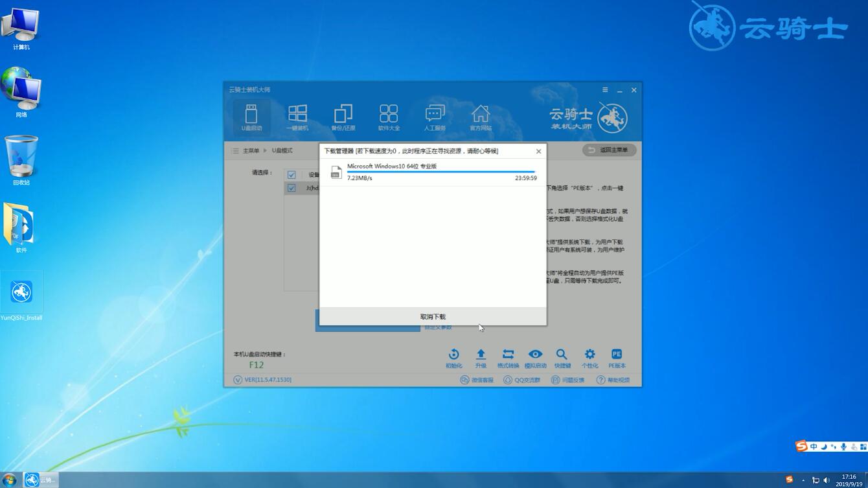Open the U盘启动 tool icon

pos(251,117)
